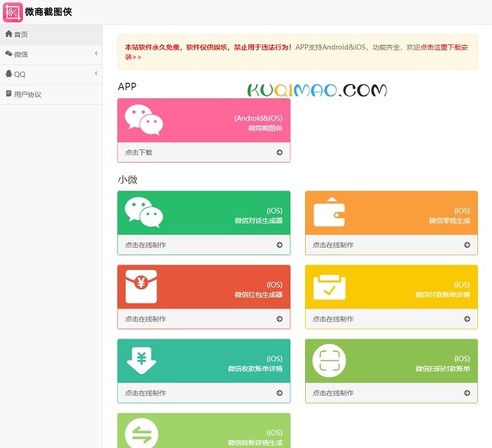The image size is (492, 448).
Task: Click the red envelope yuan icon
Action: [x=141, y=286]
